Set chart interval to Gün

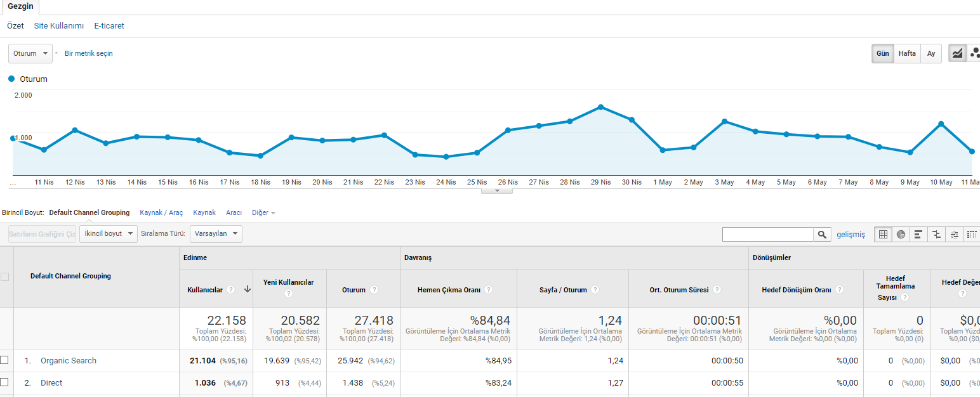[883, 54]
